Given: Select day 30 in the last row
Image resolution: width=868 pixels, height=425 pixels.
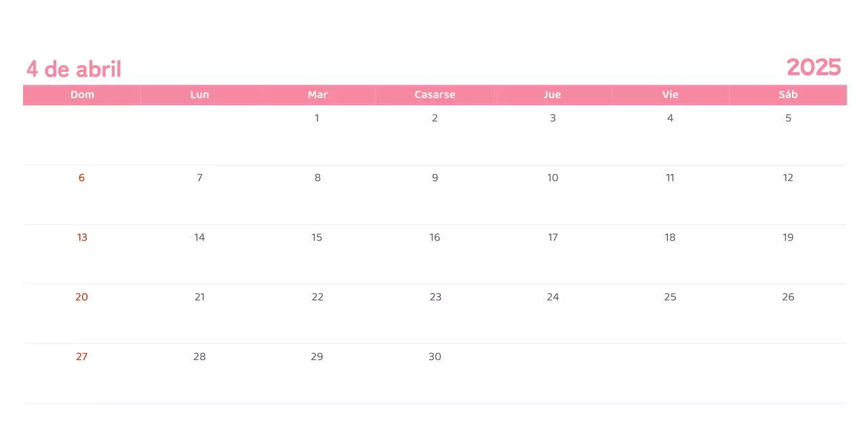Looking at the screenshot, I should coord(435,357).
